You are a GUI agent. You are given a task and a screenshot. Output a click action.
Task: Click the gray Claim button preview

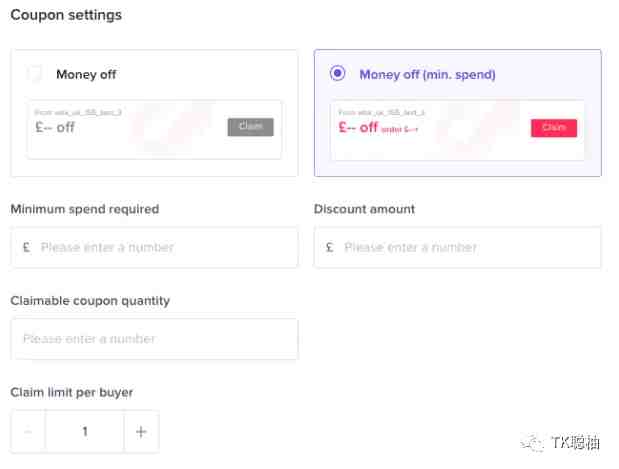(x=250, y=127)
